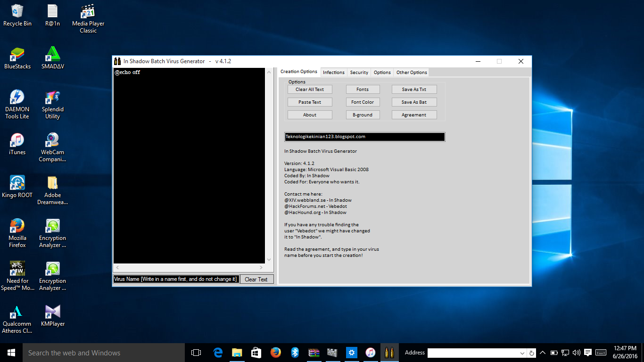Click the iTunes icon in the taskbar
The width and height of the screenshot is (644, 362).
pyautogui.click(x=371, y=353)
